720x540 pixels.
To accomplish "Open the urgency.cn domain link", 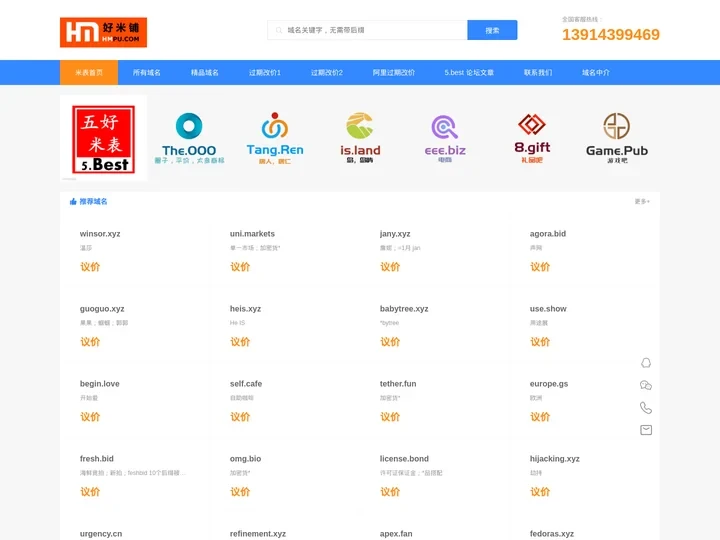I will [101, 534].
